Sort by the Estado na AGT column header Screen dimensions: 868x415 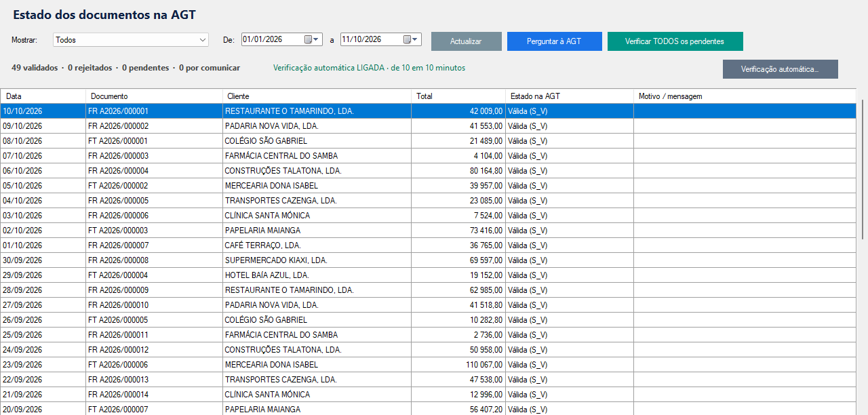[570, 96]
